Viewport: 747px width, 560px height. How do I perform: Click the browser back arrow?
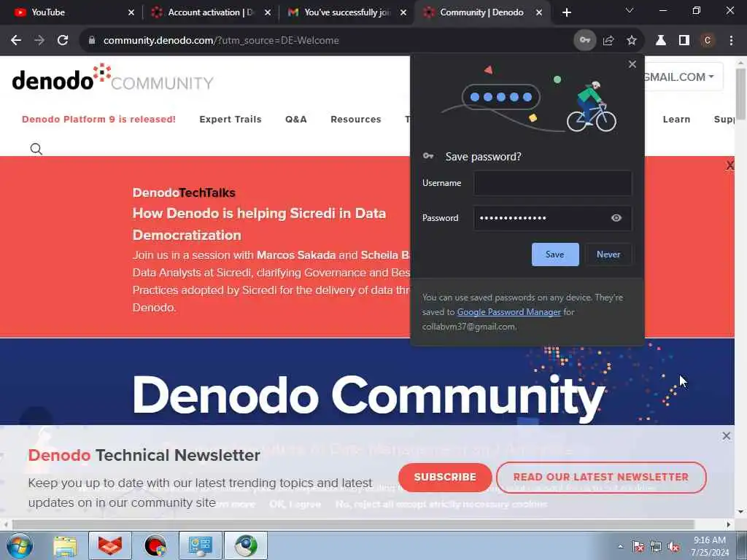16,41
